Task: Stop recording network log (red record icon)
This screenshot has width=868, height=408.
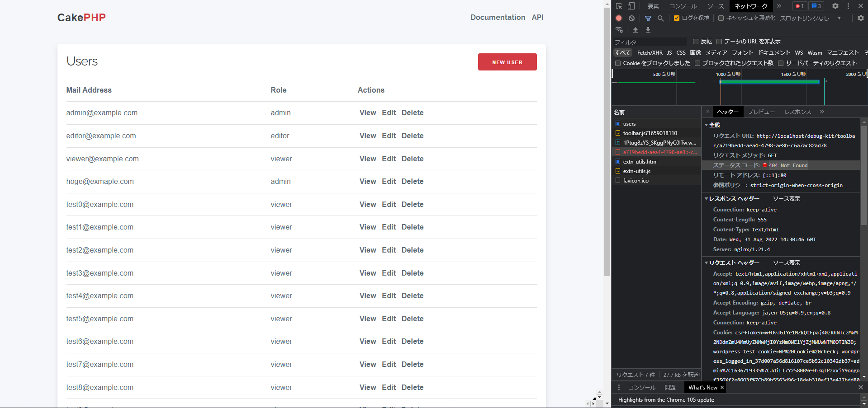Action: pyautogui.click(x=618, y=18)
